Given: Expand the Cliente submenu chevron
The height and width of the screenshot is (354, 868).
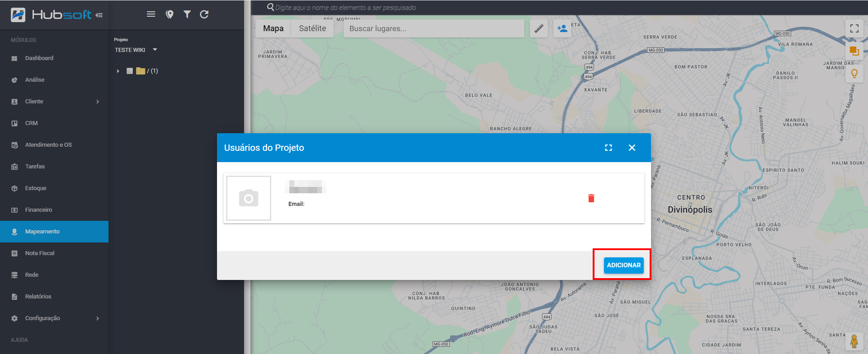Looking at the screenshot, I should (98, 102).
